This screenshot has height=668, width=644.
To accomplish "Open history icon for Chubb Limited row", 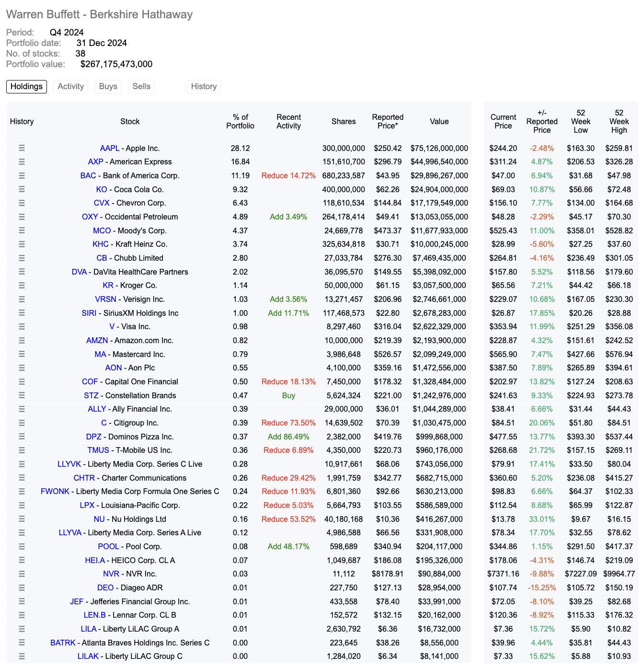I will click(x=22, y=258).
